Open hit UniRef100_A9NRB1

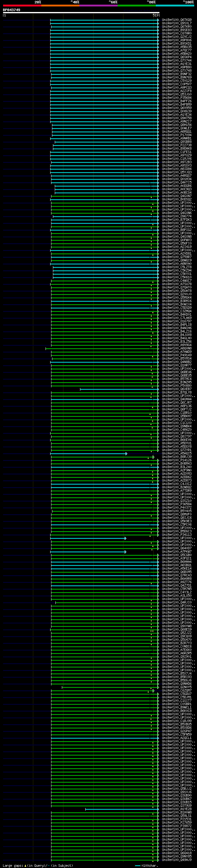(x=177, y=139)
